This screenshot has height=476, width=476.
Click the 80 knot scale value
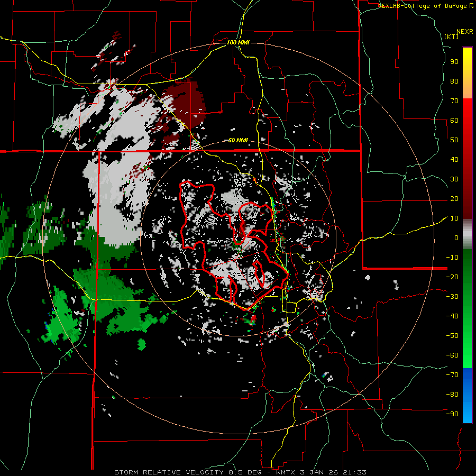454,81
